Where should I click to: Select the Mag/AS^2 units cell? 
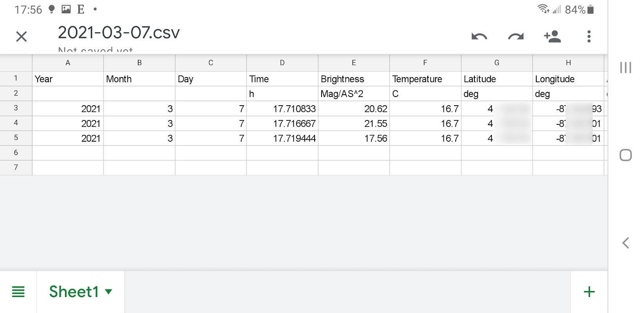tap(354, 94)
